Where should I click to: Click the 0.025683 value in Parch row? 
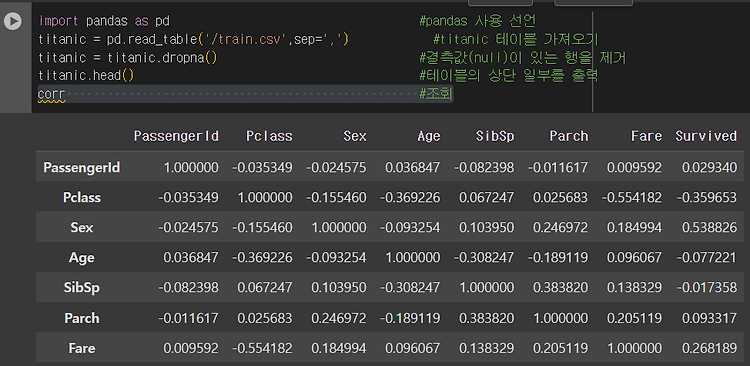click(x=265, y=318)
